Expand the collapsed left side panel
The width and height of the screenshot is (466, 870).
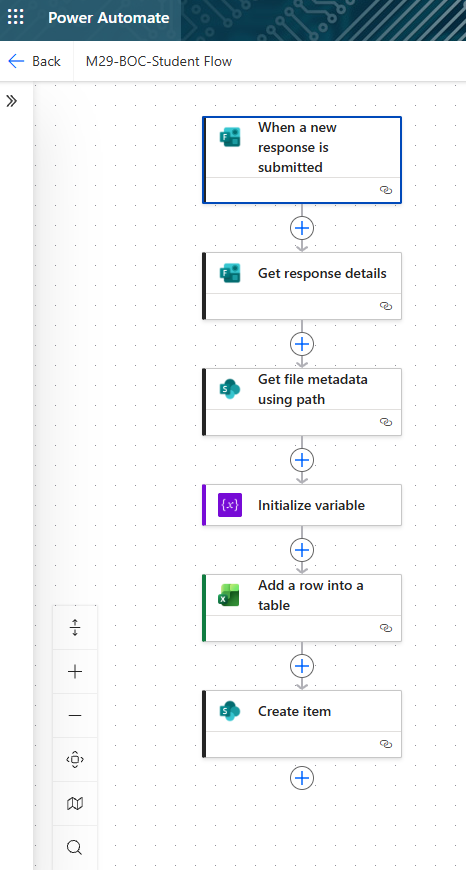[12, 101]
